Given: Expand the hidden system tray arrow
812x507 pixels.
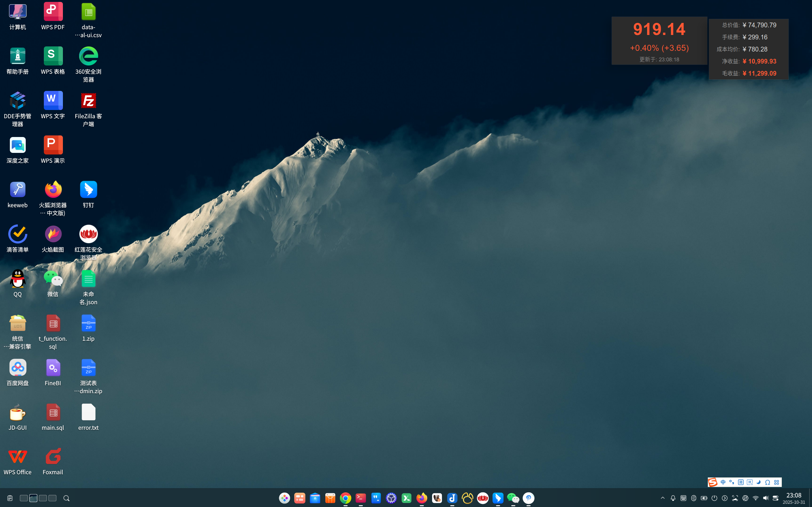Looking at the screenshot, I should [663, 498].
